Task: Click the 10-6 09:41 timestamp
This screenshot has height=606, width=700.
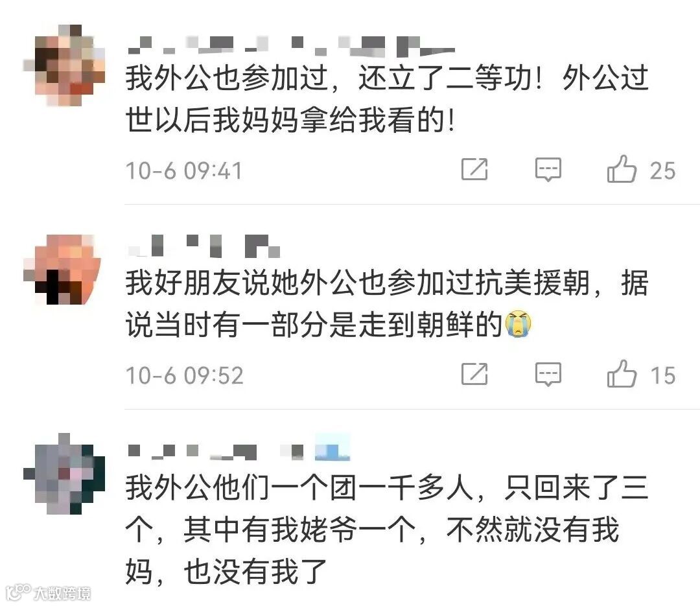Action: pyautogui.click(x=184, y=170)
